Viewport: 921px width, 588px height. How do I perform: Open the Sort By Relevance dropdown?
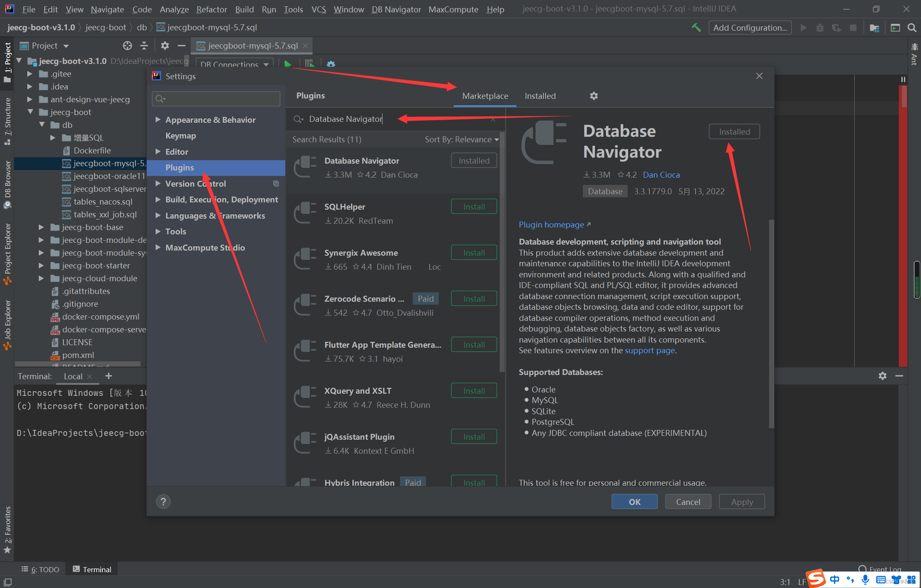(460, 139)
